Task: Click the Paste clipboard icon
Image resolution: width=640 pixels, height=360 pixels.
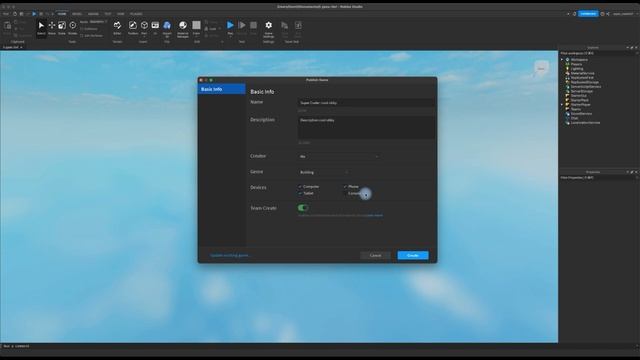Action: point(7,26)
